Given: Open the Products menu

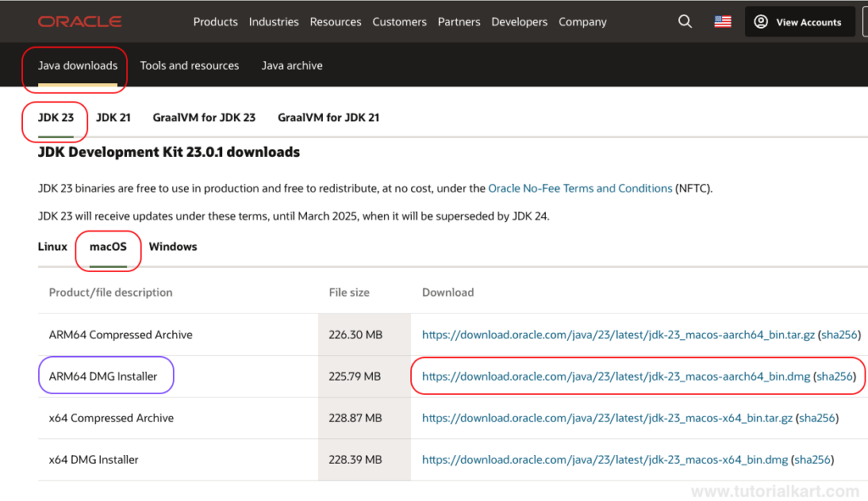Looking at the screenshot, I should (x=215, y=22).
